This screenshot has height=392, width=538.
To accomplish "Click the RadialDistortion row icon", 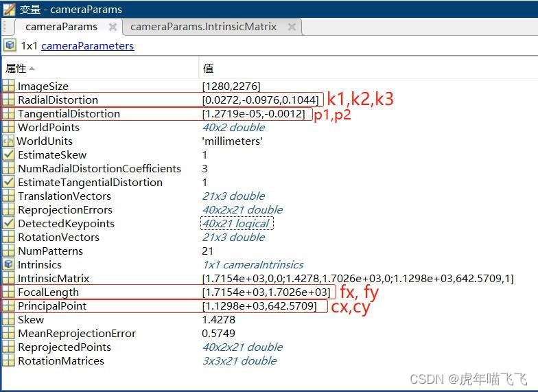I will click(x=8, y=100).
